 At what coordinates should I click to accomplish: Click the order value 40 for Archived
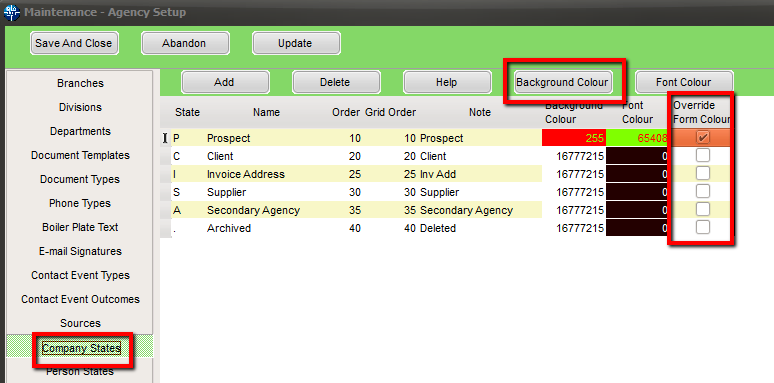(354, 228)
